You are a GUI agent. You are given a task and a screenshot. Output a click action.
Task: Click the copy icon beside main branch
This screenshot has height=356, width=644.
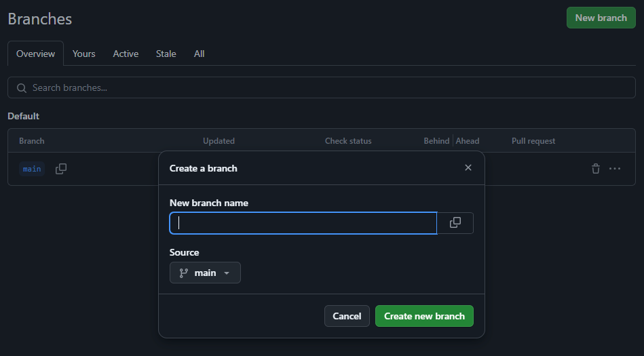[61, 169]
